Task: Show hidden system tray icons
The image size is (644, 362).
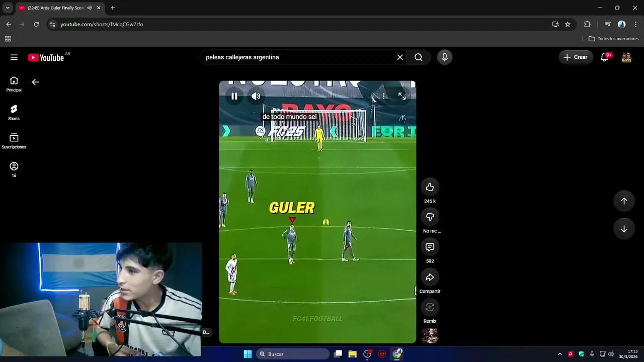Action: coord(559,354)
